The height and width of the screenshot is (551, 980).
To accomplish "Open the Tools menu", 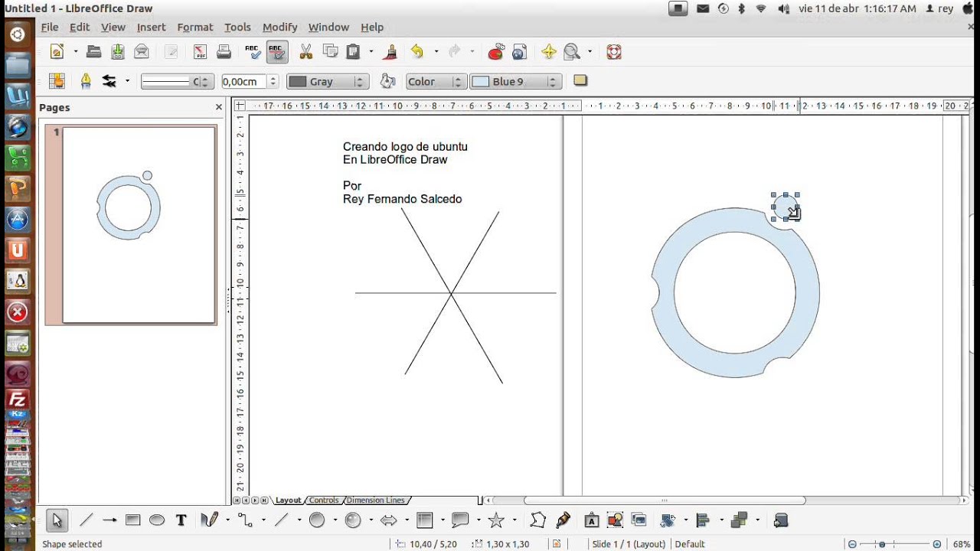I will pyautogui.click(x=237, y=27).
